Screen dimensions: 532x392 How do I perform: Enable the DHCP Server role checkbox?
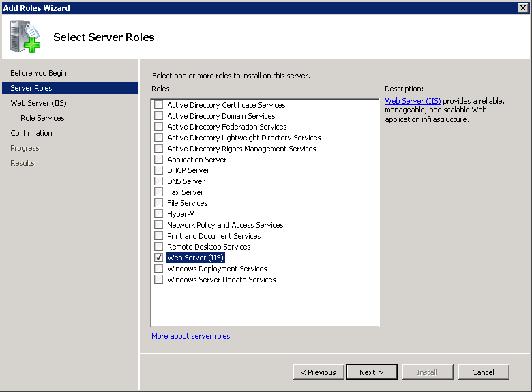pos(159,170)
